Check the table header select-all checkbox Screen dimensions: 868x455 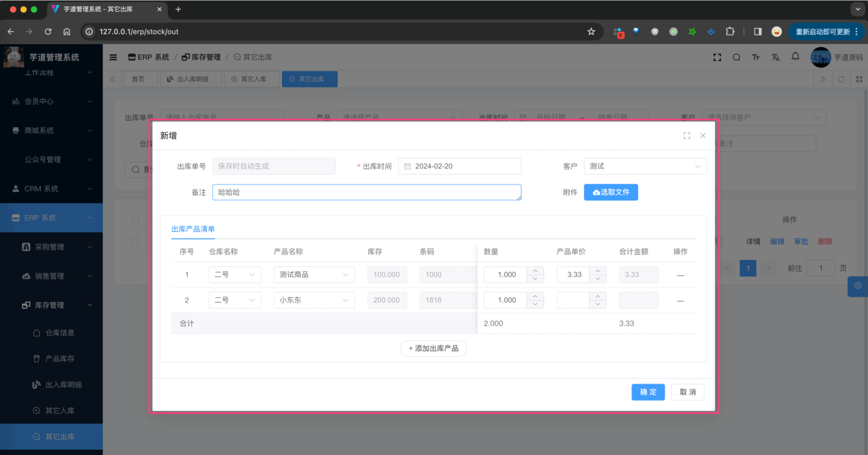point(135,220)
